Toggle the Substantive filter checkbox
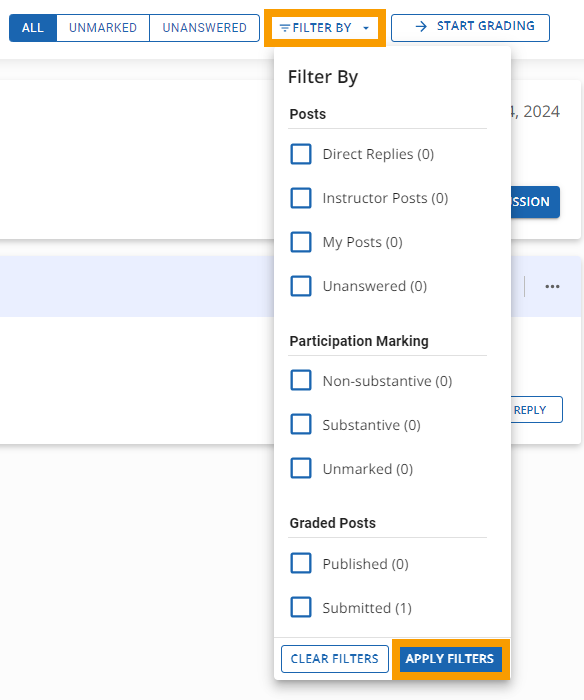The height and width of the screenshot is (700, 584). pyautogui.click(x=301, y=424)
